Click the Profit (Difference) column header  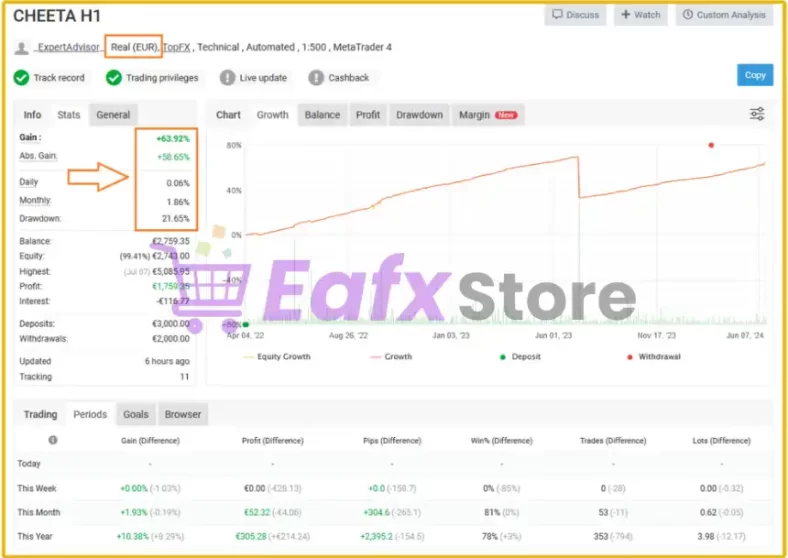pos(272,441)
